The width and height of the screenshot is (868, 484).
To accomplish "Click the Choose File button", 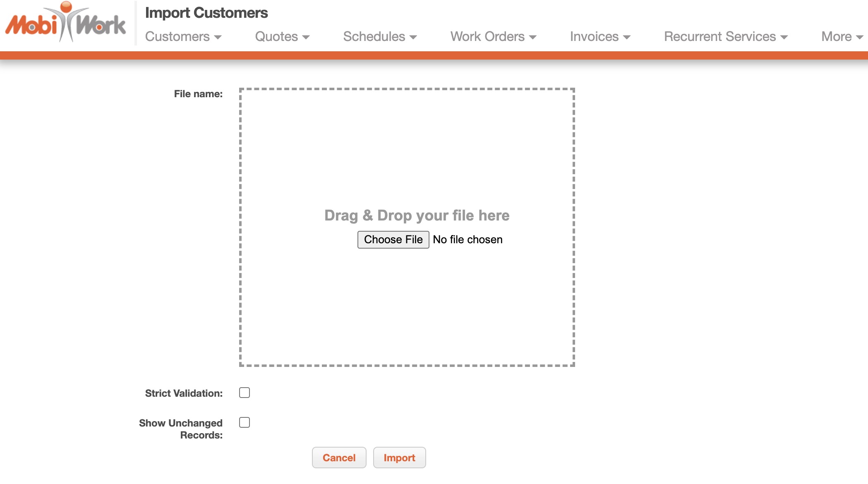I will click(x=393, y=240).
